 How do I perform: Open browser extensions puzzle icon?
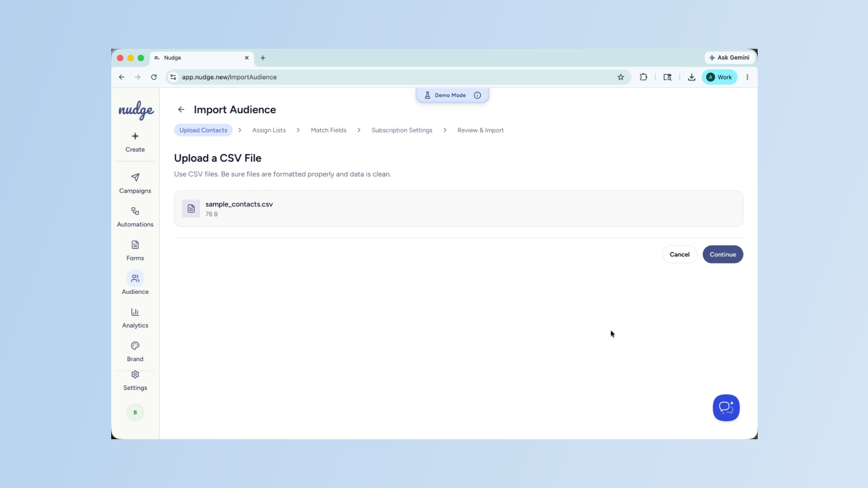[643, 77]
